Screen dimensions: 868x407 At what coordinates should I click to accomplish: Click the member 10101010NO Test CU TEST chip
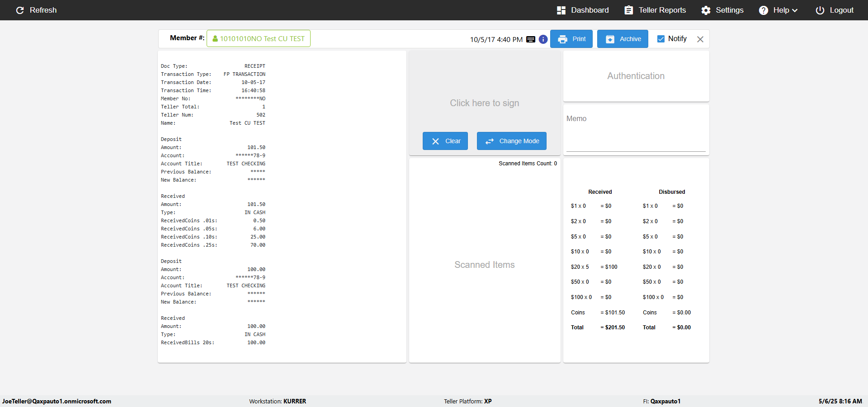tap(259, 38)
